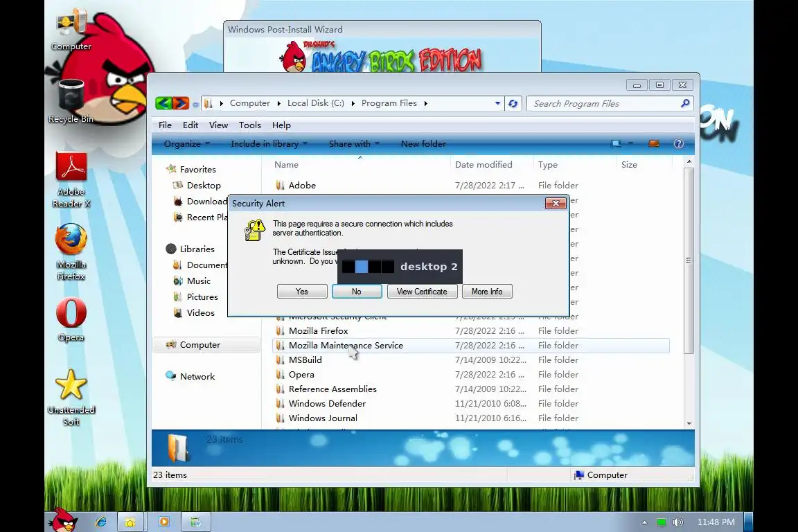The width and height of the screenshot is (798, 532).
Task: Select the Reference Assemblies folder
Action: [x=332, y=389]
